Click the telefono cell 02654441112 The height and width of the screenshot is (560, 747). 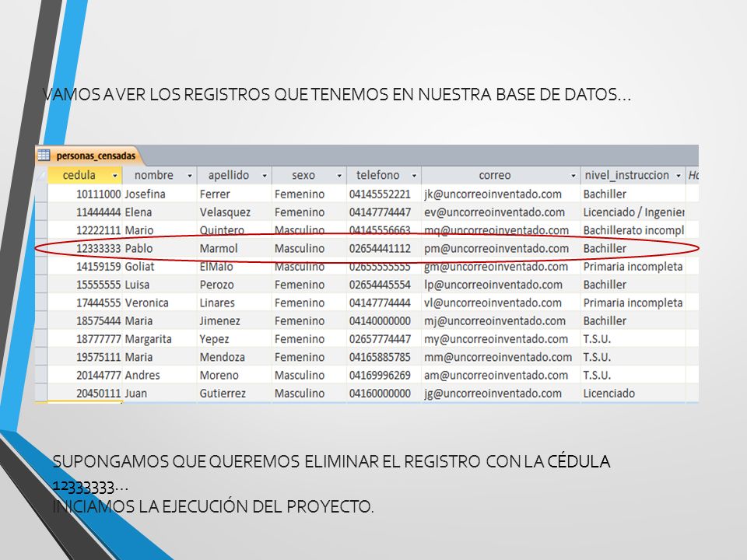click(384, 248)
